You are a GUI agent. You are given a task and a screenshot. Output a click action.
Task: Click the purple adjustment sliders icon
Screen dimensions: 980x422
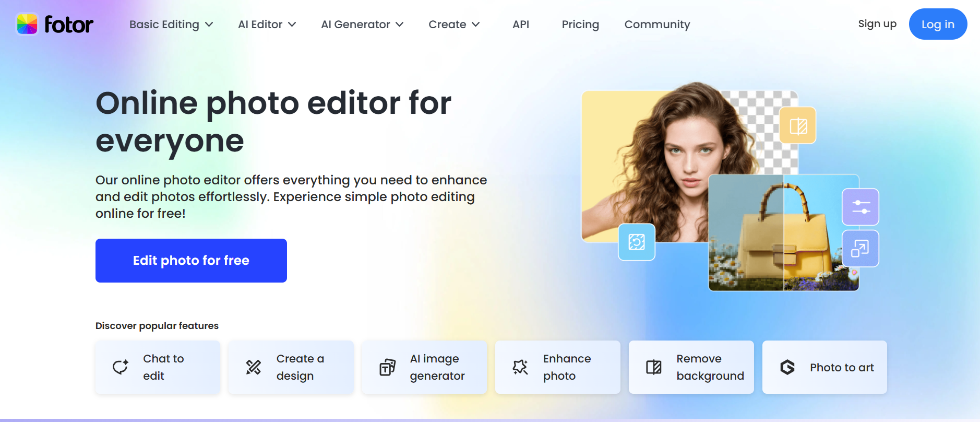click(861, 207)
